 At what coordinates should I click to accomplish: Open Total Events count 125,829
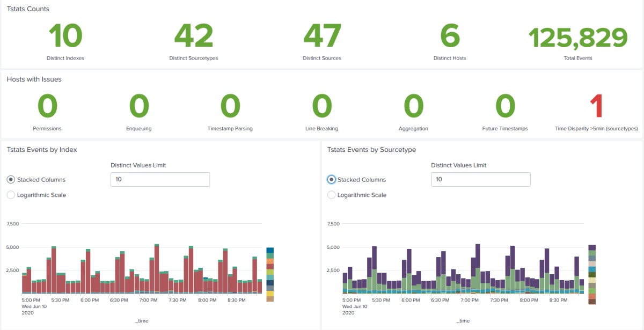click(x=577, y=38)
